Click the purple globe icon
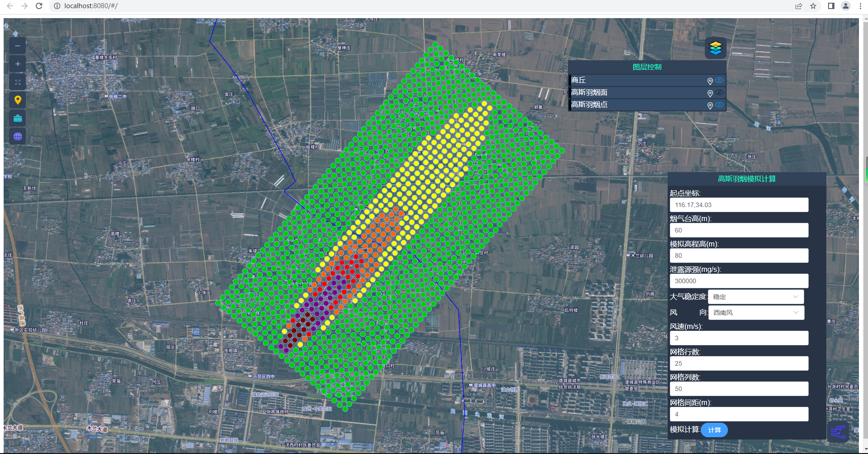The height and width of the screenshot is (454, 868). tap(18, 136)
